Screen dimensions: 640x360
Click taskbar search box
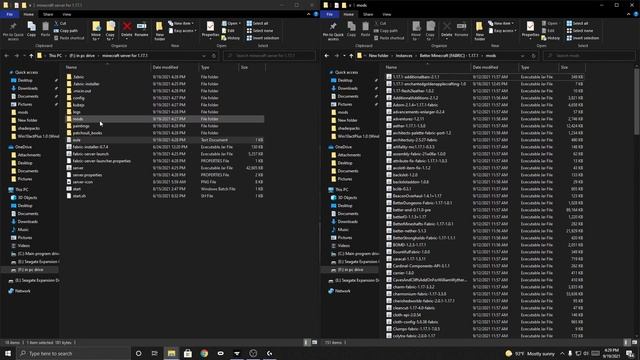[x=73, y=353]
